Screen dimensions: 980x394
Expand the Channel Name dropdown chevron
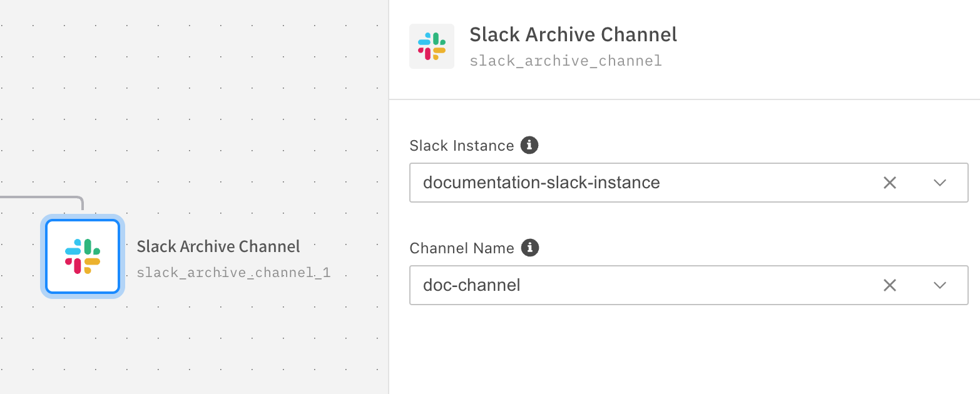click(x=939, y=285)
